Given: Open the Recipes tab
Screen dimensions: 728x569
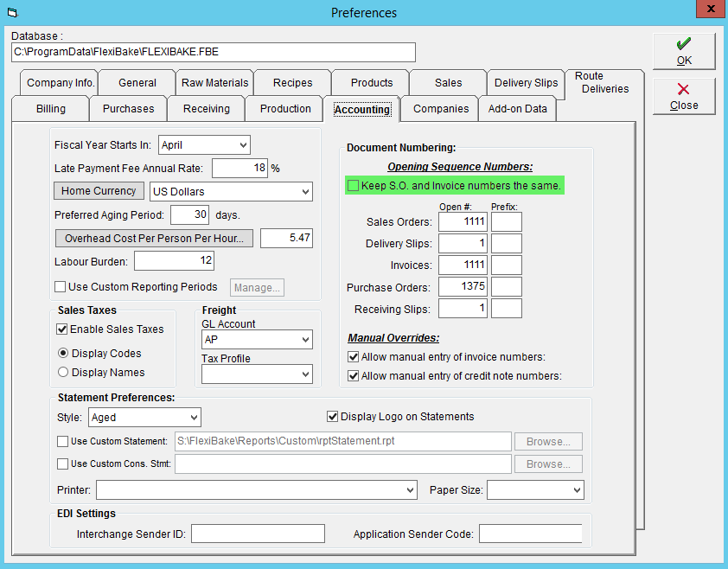Looking at the screenshot, I should (x=292, y=83).
